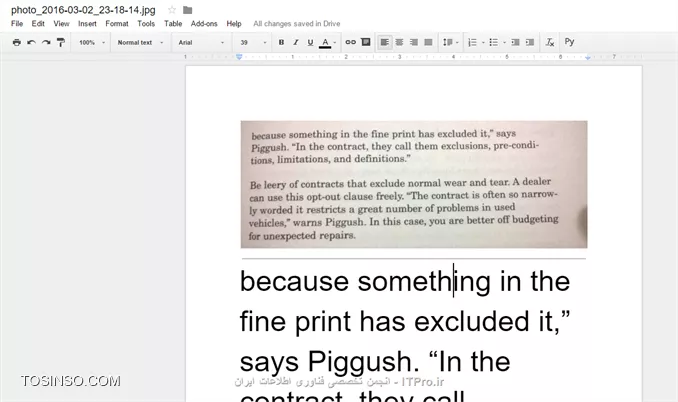The image size is (678, 402).
Task: Open the Help menu
Action: (x=234, y=24)
